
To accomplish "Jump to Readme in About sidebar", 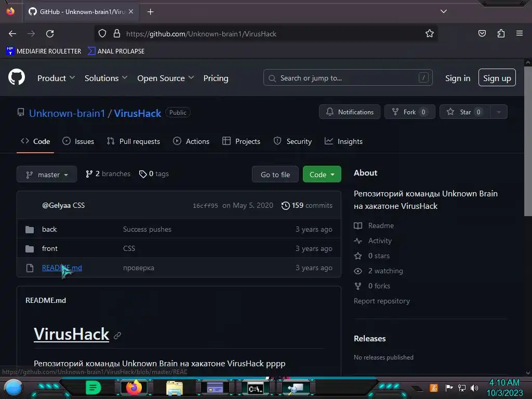I will pyautogui.click(x=374, y=225).
